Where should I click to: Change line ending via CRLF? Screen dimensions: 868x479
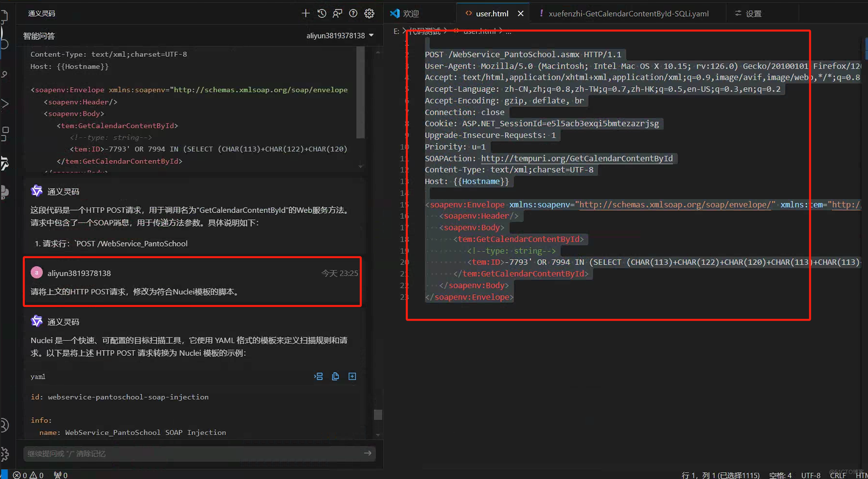pyautogui.click(x=837, y=475)
